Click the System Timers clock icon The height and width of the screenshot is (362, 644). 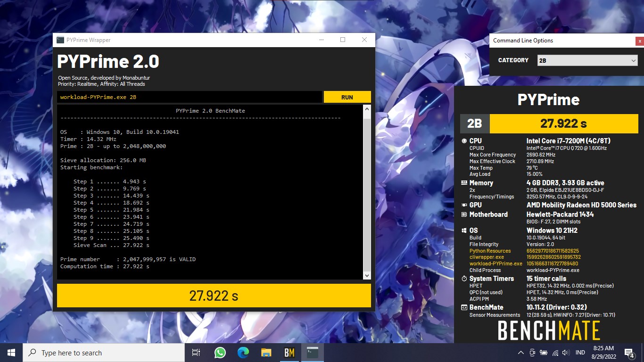point(464,279)
